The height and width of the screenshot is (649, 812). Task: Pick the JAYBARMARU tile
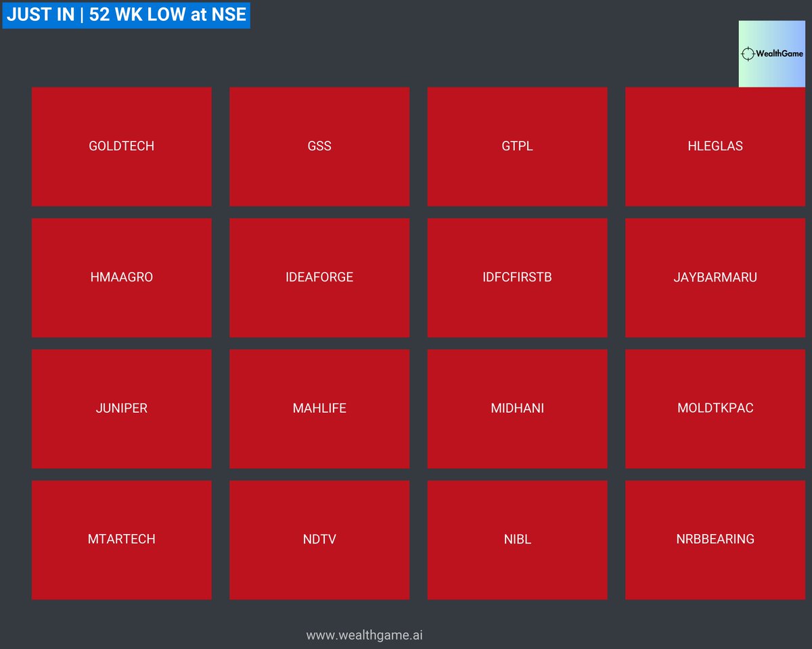tap(715, 277)
